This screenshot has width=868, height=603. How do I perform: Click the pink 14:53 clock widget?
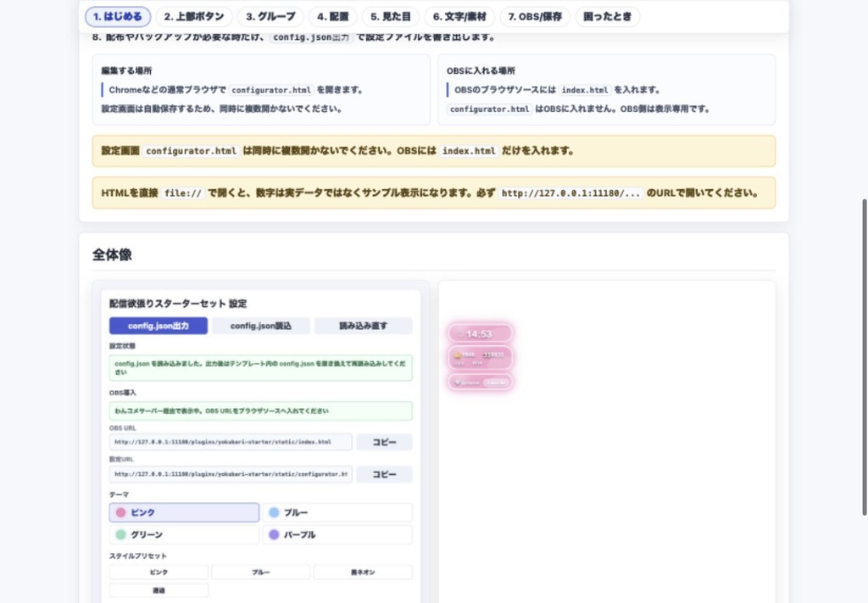(480, 334)
